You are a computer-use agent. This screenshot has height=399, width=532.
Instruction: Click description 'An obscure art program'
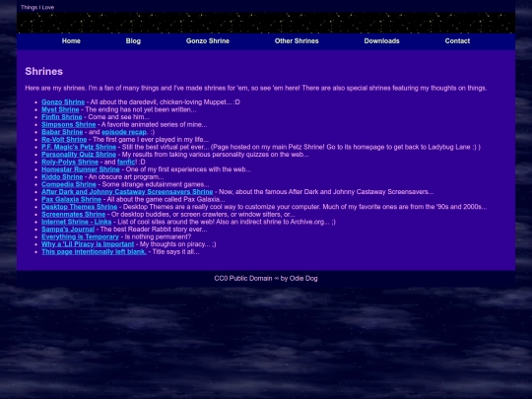126,176
